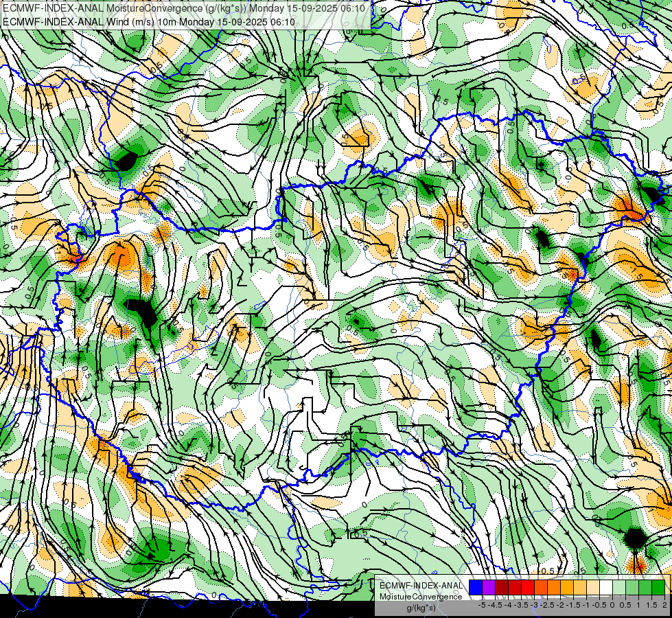Click the -0.5 tick label on the colorbar
Viewport: 672px width, 618px height.
599,605
